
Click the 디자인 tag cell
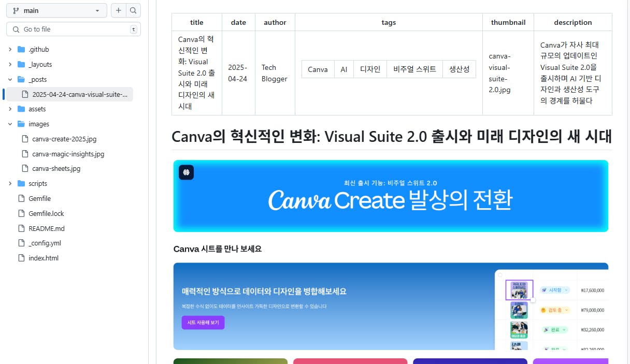370,69
